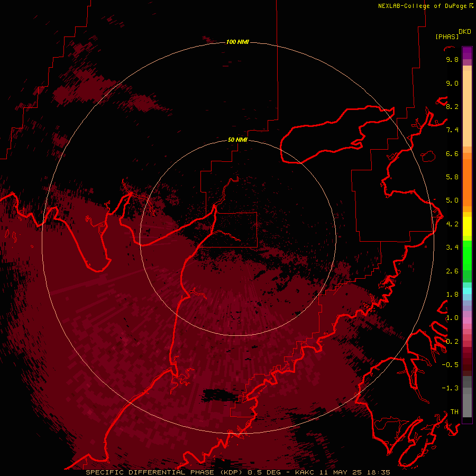The image size is (476, 476).
Task: Click the NEXLAB-College of DuPage credit text
Action: coord(422,6)
